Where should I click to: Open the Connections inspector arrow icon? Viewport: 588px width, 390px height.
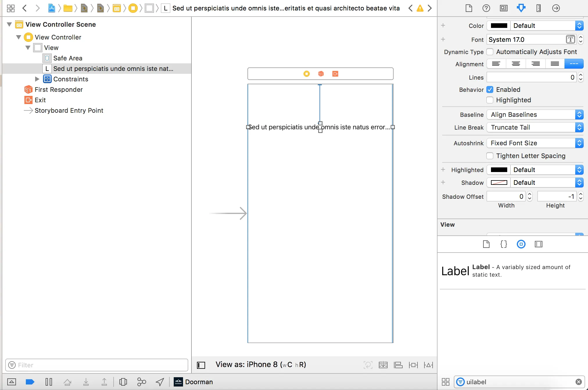(x=556, y=8)
